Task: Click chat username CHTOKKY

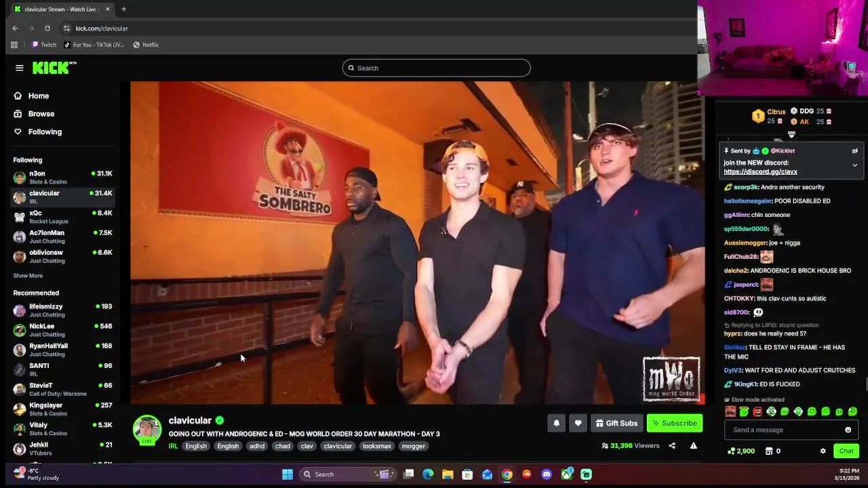Action: (x=739, y=298)
